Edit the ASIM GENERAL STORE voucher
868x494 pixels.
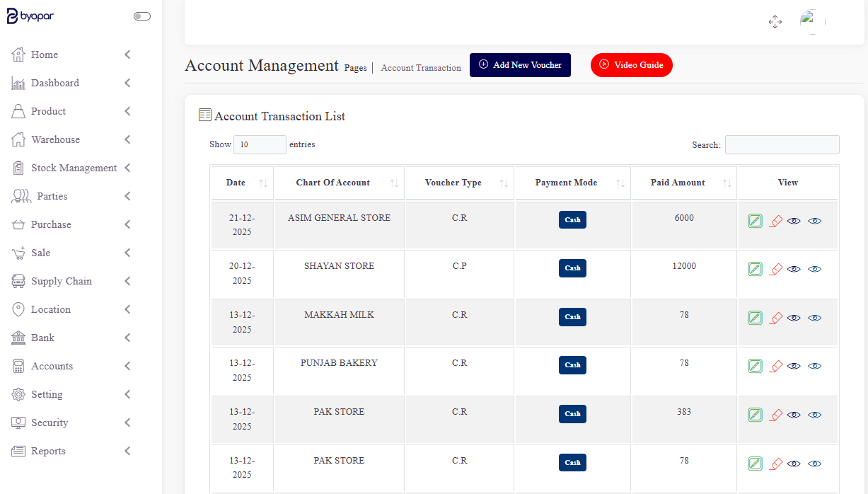755,220
